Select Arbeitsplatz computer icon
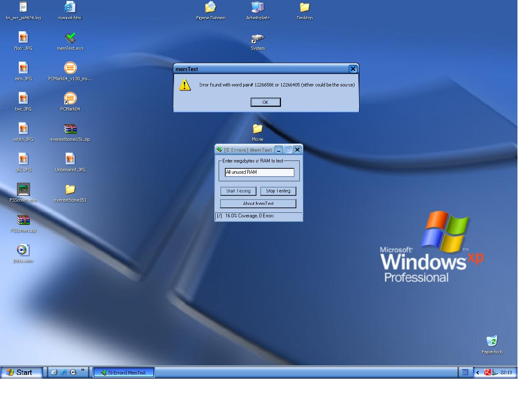Screen dimensions: 532x399 coord(258,11)
